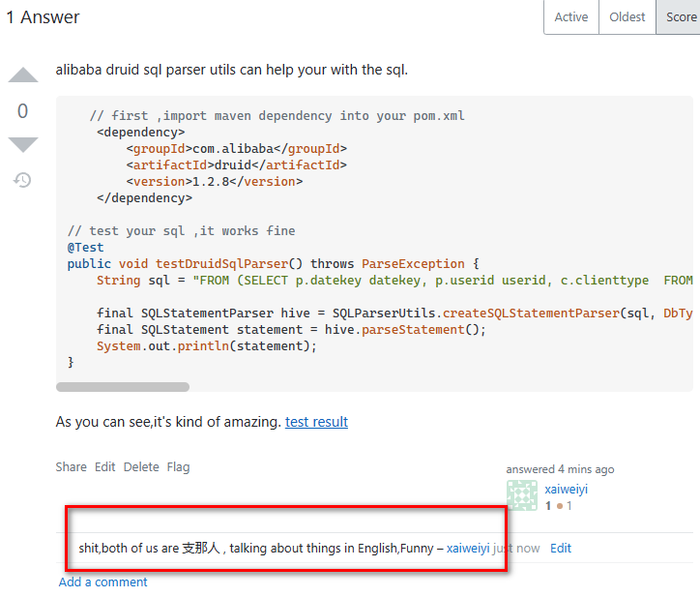Delete the answer via Delete link
This screenshot has height=597, width=700.
pos(141,466)
